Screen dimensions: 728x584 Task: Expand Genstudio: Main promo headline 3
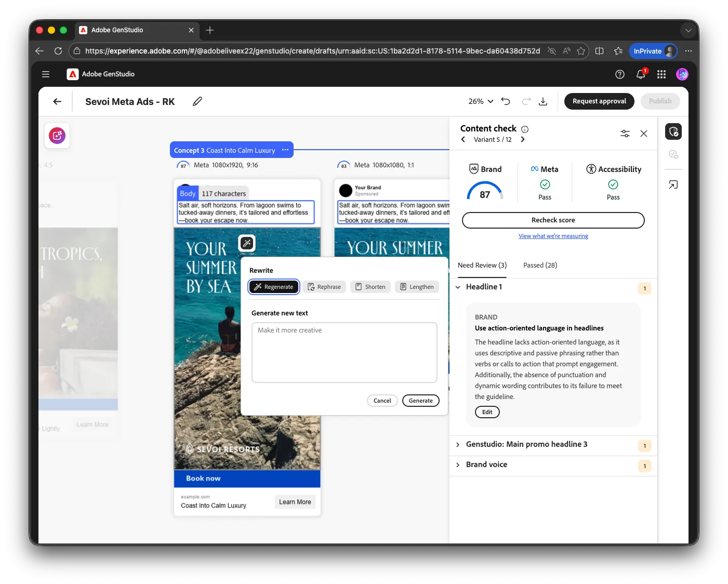coord(458,445)
